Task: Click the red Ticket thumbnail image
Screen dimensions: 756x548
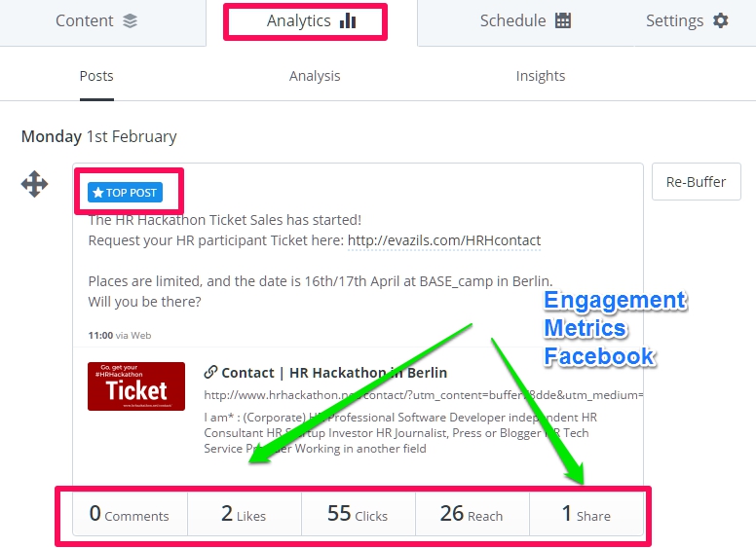Action: [136, 386]
